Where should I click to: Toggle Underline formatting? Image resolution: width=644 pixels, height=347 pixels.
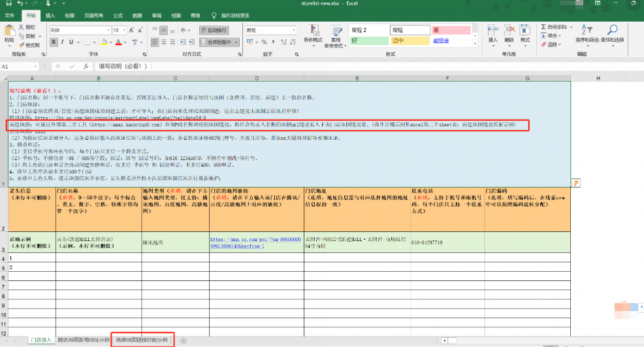click(71, 42)
